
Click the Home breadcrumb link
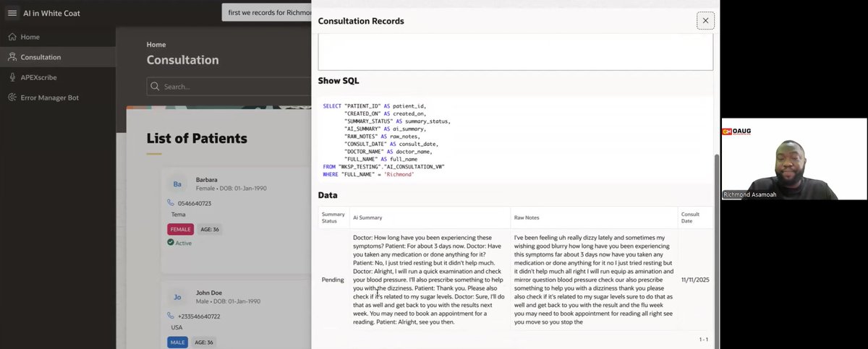(156, 45)
